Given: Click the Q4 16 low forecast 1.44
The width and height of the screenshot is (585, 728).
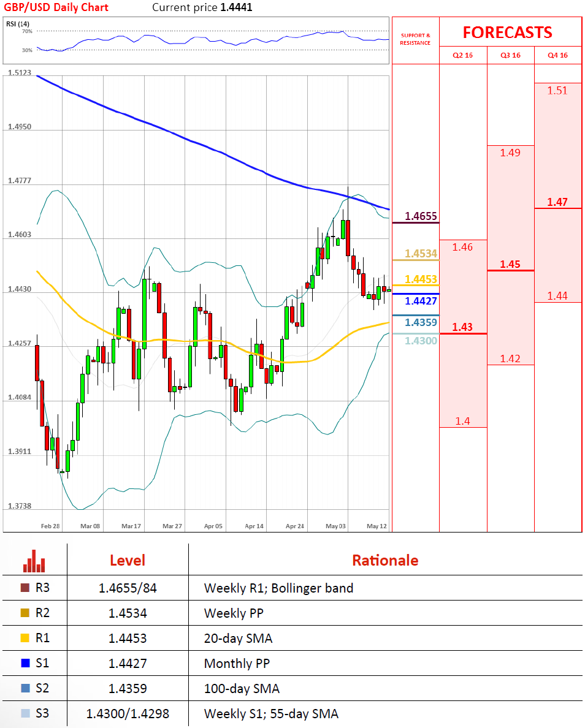Looking at the screenshot, I should point(557,296).
